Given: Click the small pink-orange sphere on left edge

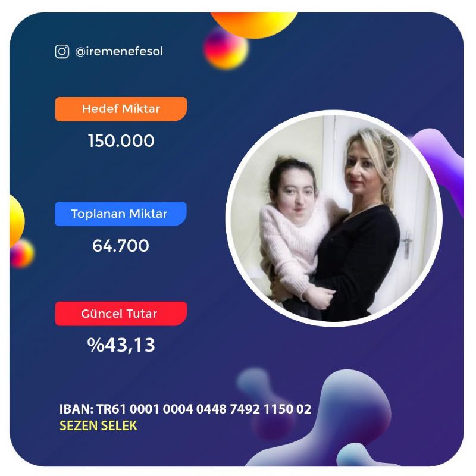Looking at the screenshot, I should [22, 254].
